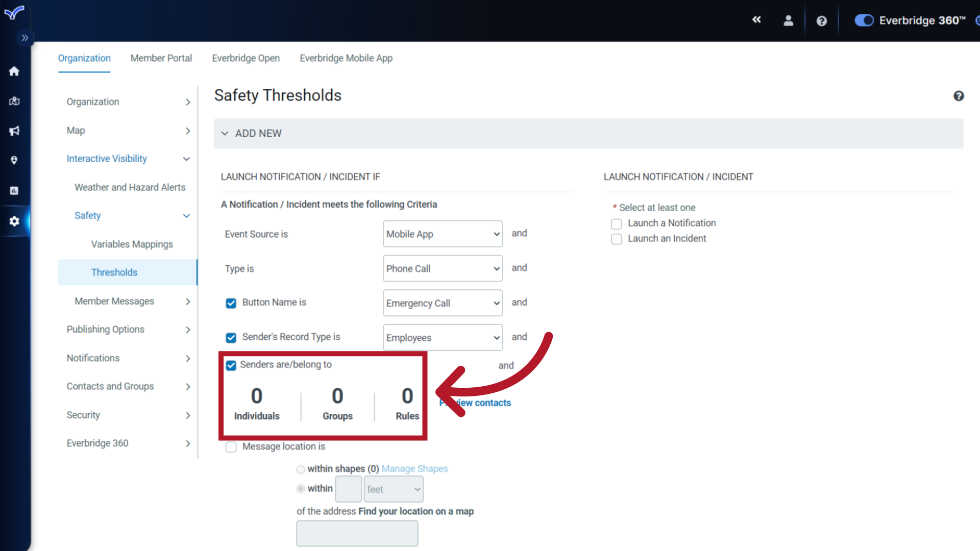Select the within shapes radio button
980x551 pixels.
(301, 469)
